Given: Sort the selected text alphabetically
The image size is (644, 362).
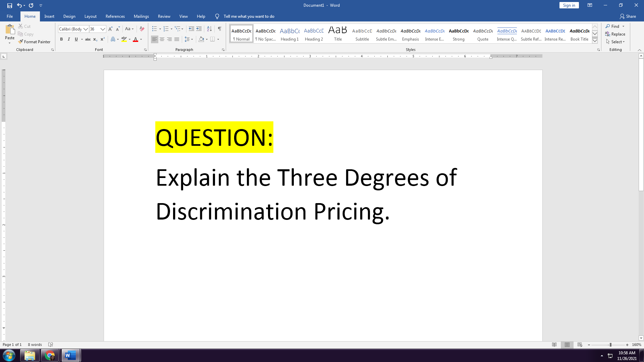Looking at the screenshot, I should click(x=209, y=29).
